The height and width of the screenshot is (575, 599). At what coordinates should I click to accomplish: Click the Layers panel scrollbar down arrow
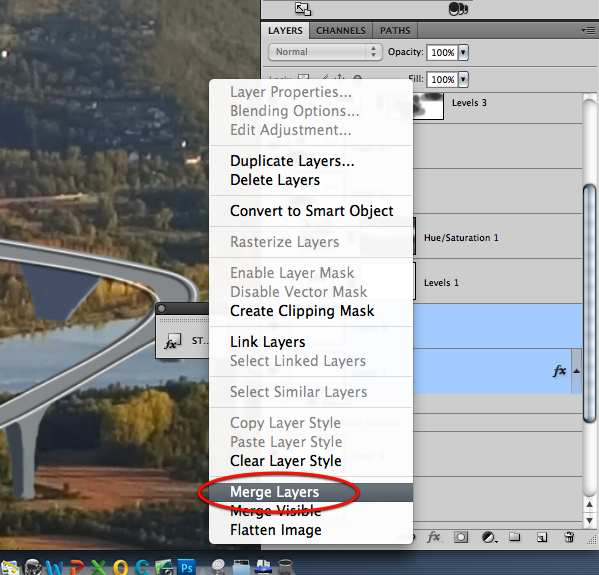(x=589, y=520)
